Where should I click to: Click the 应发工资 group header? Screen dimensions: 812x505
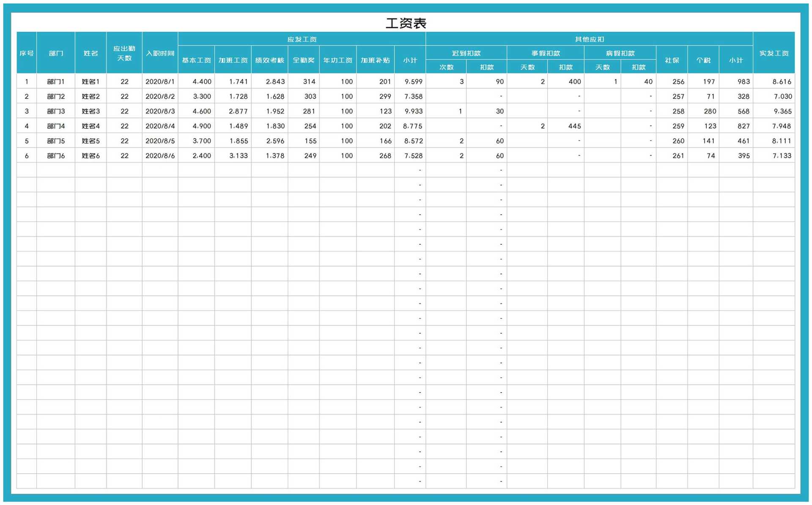(x=302, y=39)
